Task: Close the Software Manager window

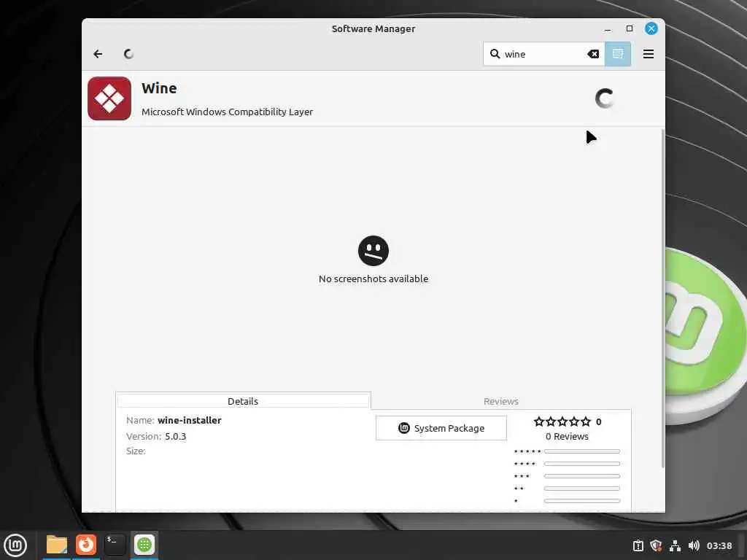Action: point(651,28)
